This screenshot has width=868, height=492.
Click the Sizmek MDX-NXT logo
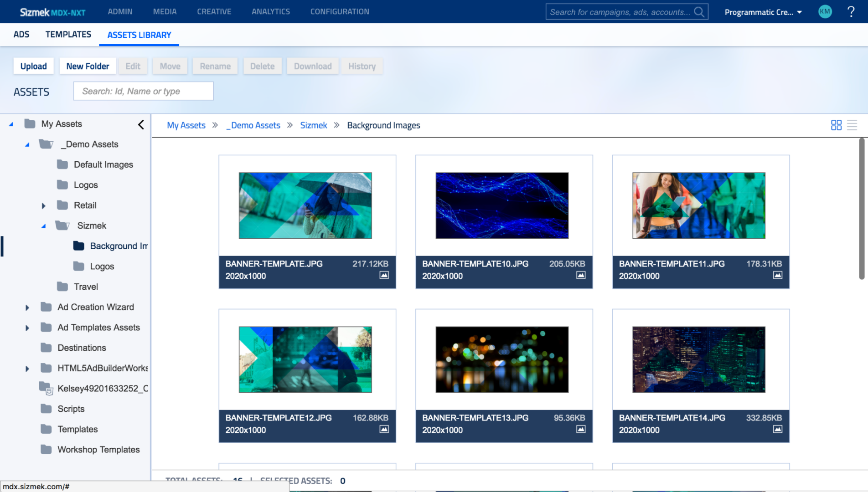click(52, 12)
